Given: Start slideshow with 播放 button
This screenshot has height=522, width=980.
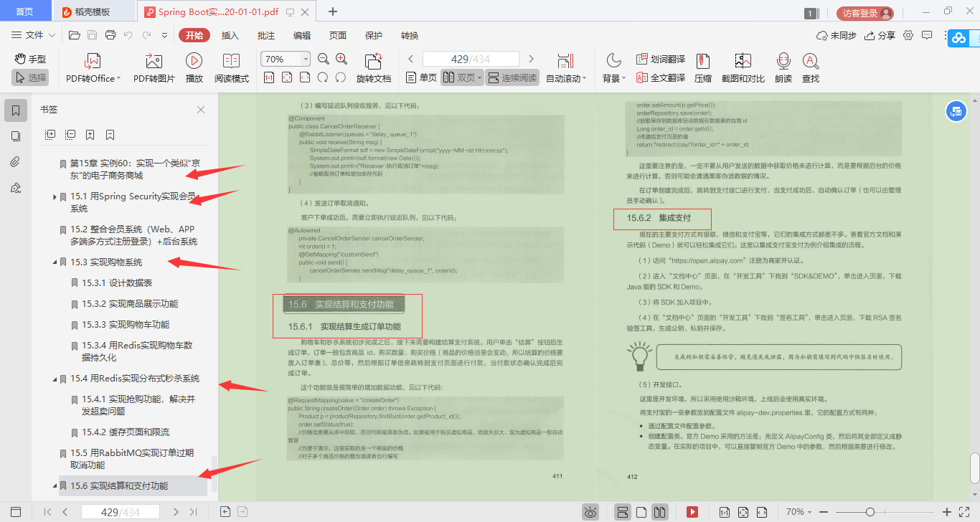Looking at the screenshot, I should (x=194, y=69).
